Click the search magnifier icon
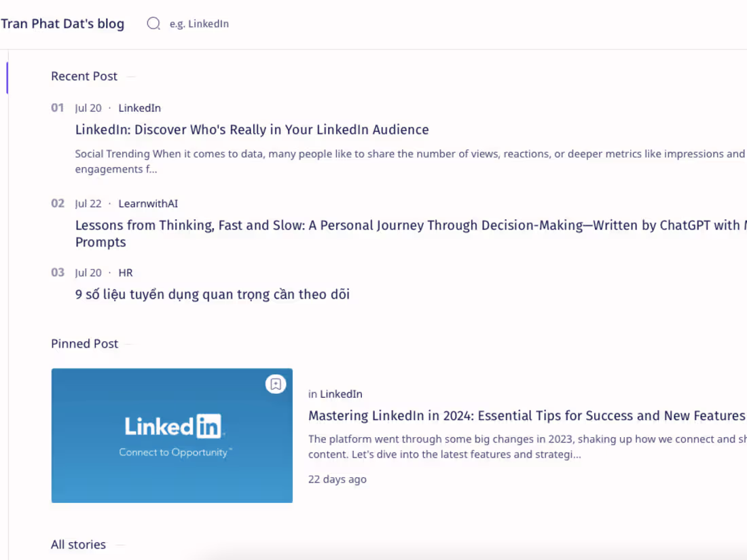 [153, 23]
